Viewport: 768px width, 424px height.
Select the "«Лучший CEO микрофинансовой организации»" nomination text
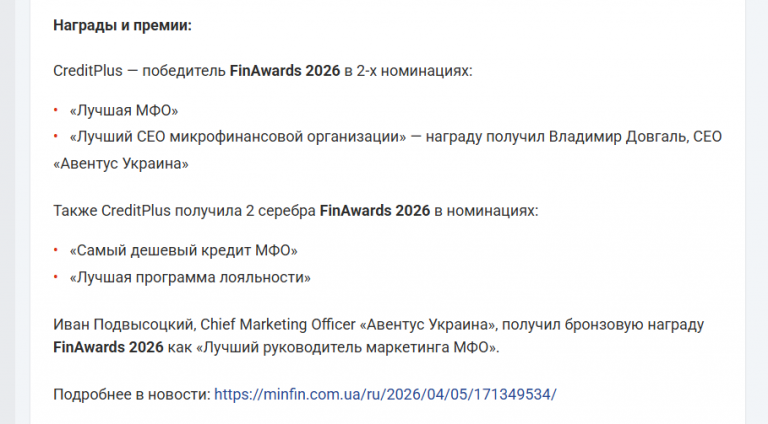(237, 137)
